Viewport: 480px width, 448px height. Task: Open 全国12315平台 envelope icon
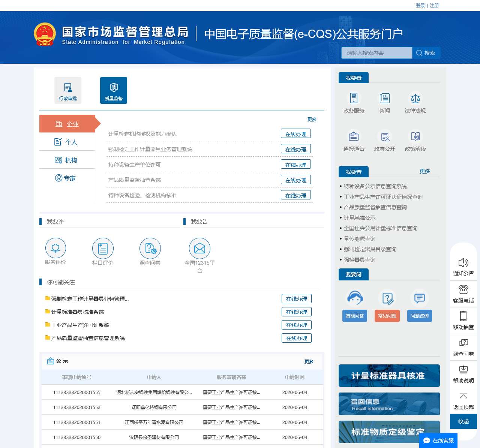coord(199,248)
